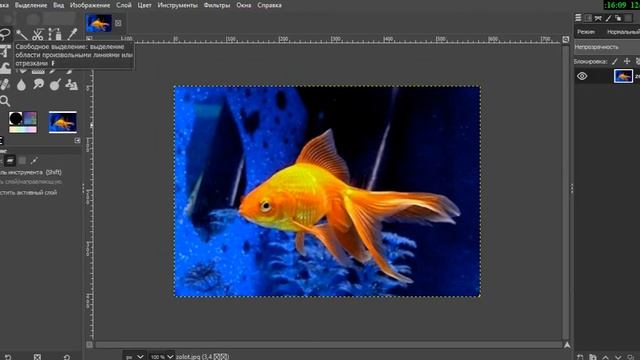The width and height of the screenshot is (640, 360).
Task: Toggle visibility of the fish layer
Action: (x=582, y=76)
